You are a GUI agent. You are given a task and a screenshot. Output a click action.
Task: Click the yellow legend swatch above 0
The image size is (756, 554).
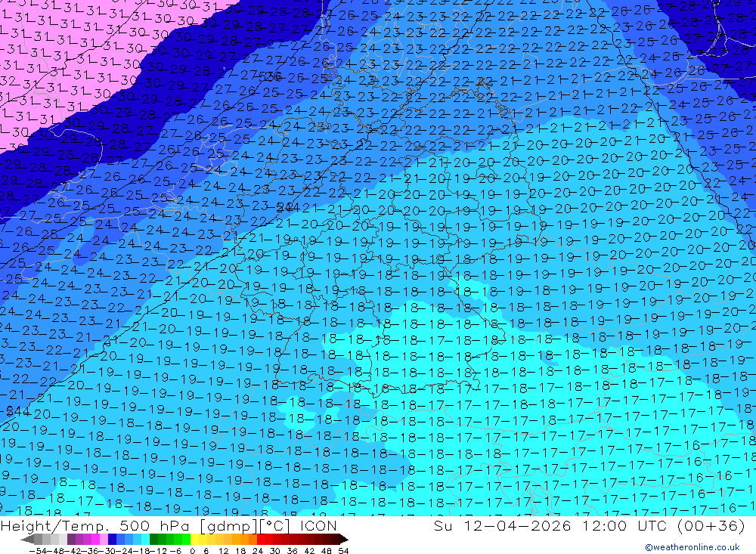[194, 539]
